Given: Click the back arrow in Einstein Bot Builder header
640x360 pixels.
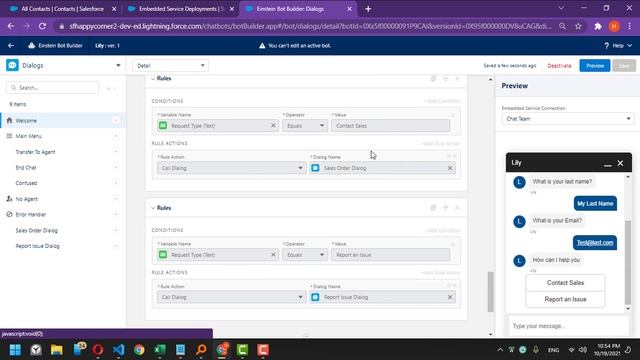Looking at the screenshot, I should pos(11,46).
